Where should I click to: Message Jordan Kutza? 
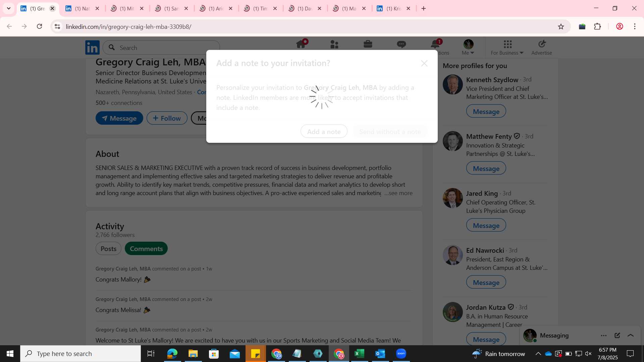point(486,339)
